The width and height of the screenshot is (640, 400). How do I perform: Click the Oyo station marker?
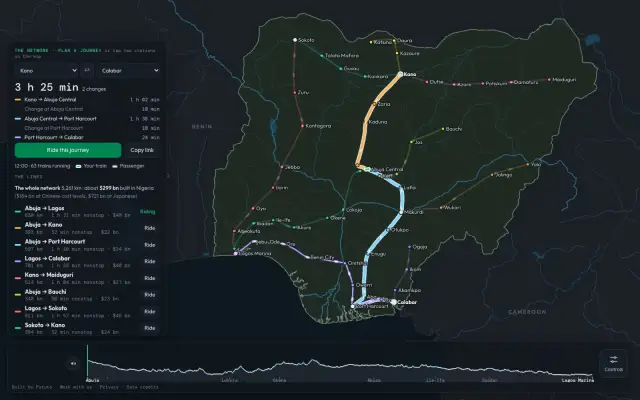253,209
